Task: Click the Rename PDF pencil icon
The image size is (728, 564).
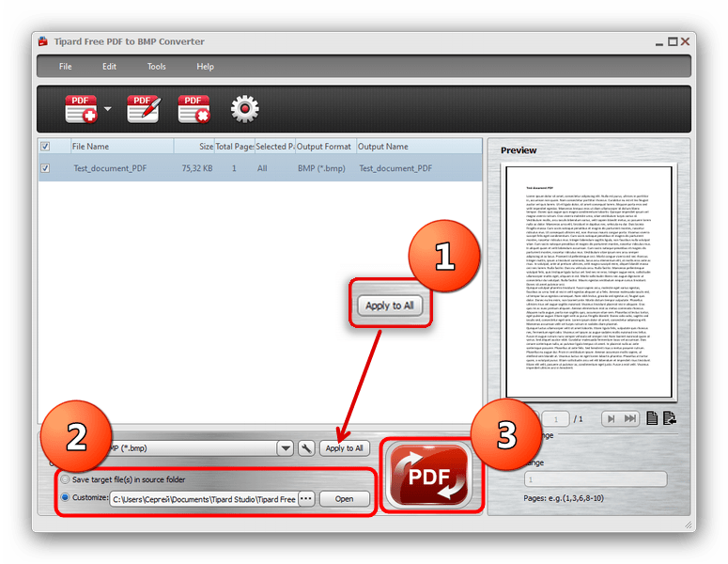Action: 144,109
